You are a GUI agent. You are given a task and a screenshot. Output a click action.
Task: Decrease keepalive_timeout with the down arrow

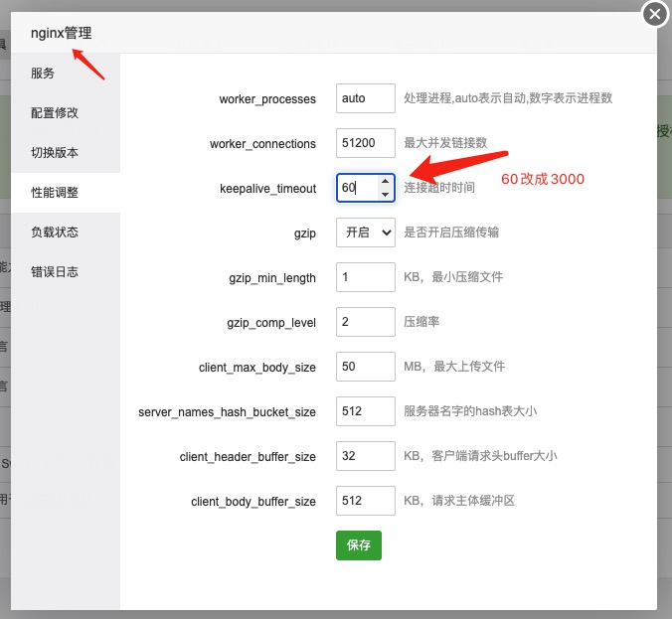386,195
